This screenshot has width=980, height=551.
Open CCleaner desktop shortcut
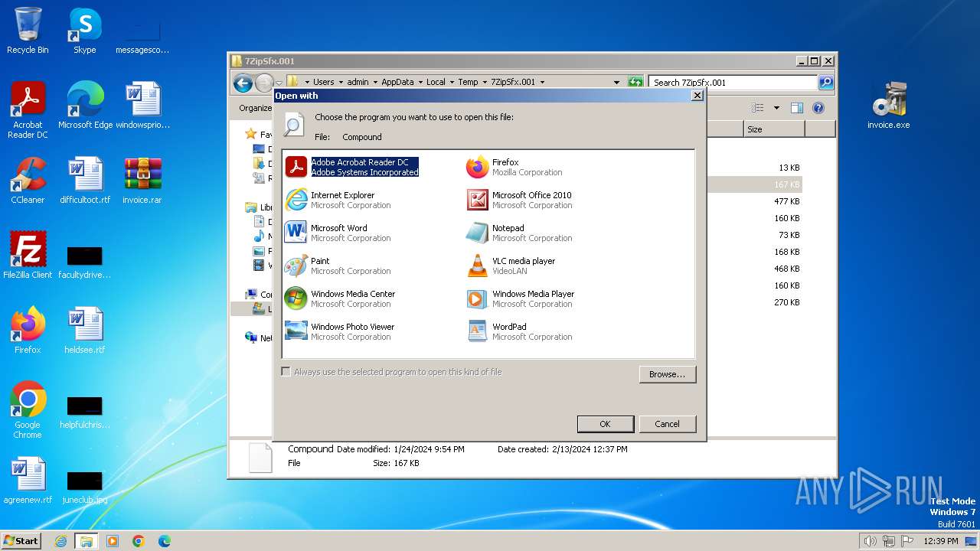click(x=28, y=181)
